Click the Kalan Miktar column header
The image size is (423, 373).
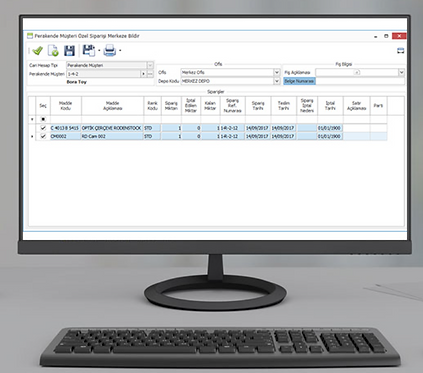tap(210, 106)
